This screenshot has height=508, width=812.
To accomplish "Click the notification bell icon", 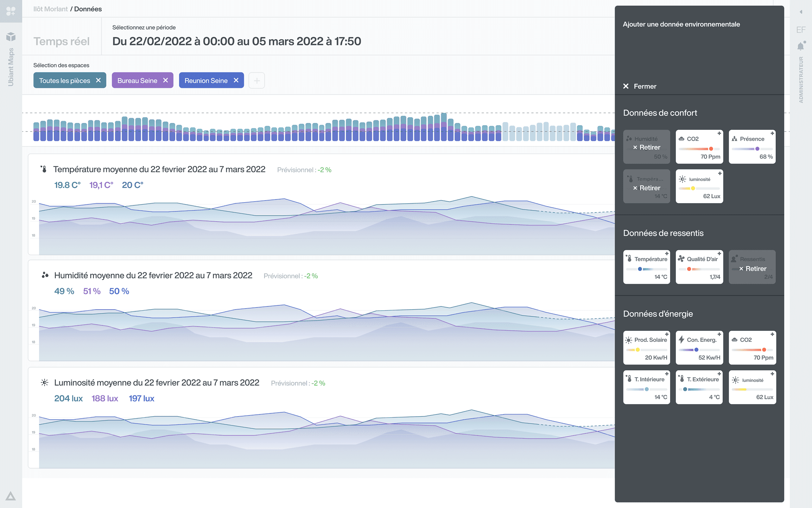I will coord(801,46).
